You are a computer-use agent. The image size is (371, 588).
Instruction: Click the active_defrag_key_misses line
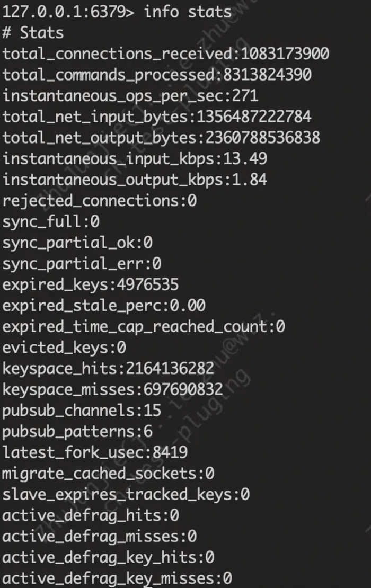click(117, 579)
